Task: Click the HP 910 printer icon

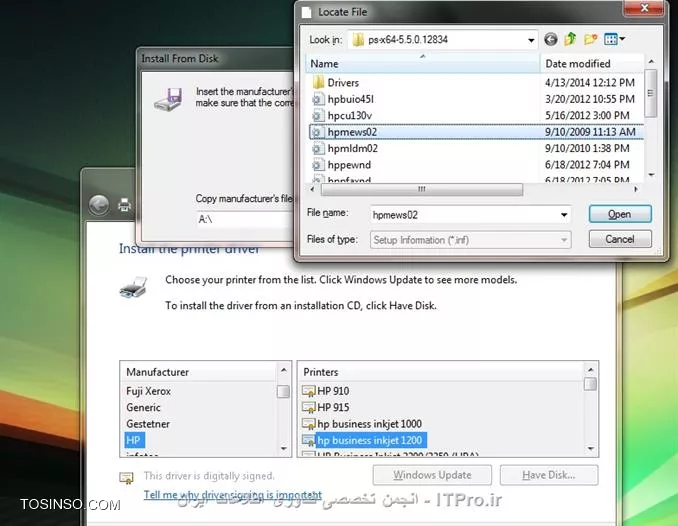Action: pos(309,391)
